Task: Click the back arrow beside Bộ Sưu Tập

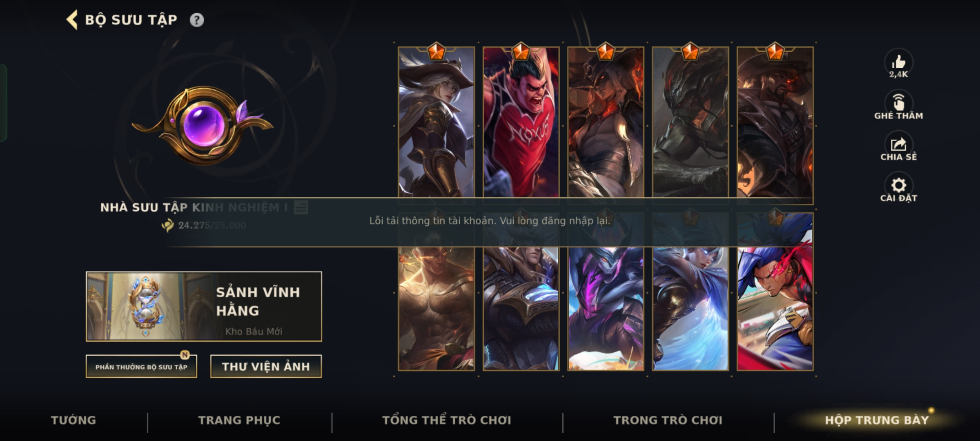Action: tap(72, 20)
